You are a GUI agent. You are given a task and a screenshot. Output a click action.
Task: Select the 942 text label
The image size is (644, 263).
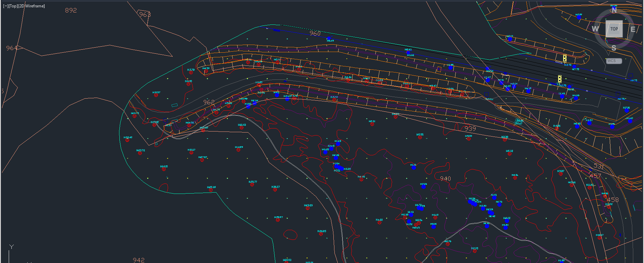click(139, 260)
